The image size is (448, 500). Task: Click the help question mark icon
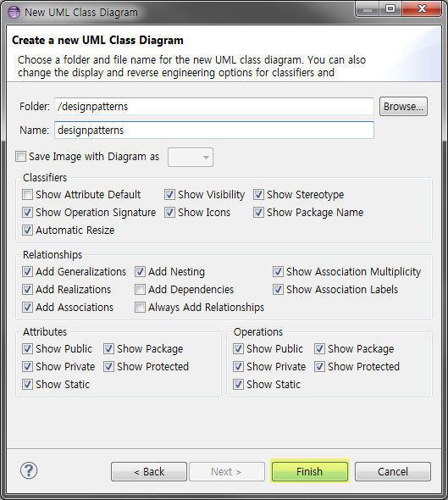[29, 470]
